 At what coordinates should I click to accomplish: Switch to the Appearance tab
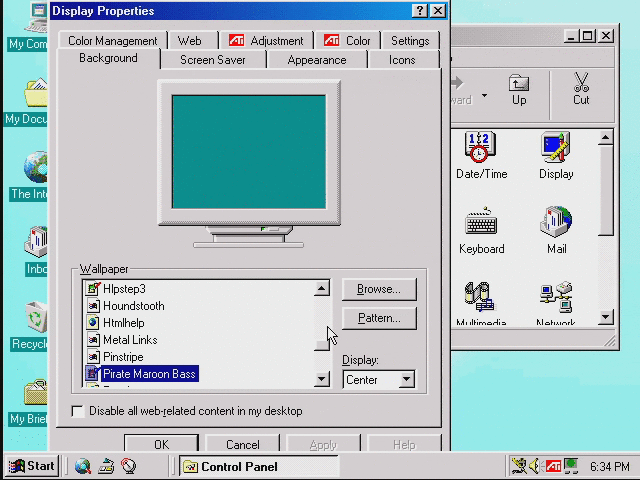tap(317, 60)
